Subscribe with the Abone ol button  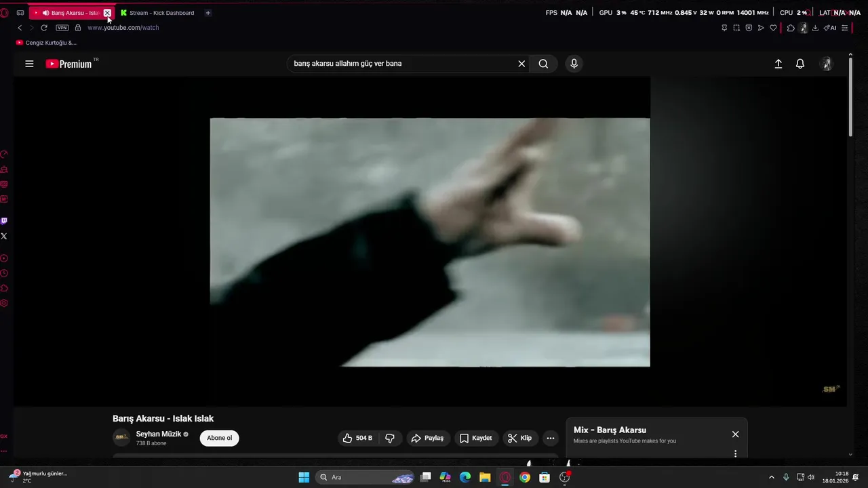[x=219, y=438]
